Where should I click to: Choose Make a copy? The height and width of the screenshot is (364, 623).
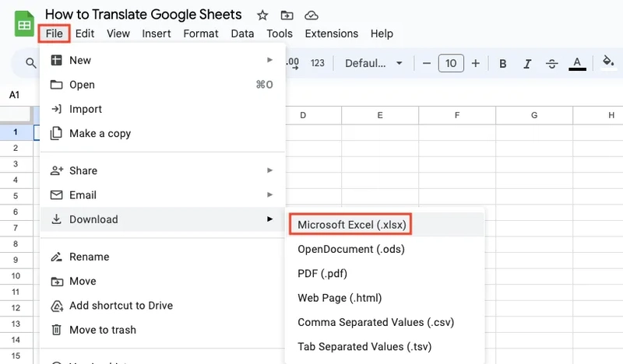click(163, 133)
